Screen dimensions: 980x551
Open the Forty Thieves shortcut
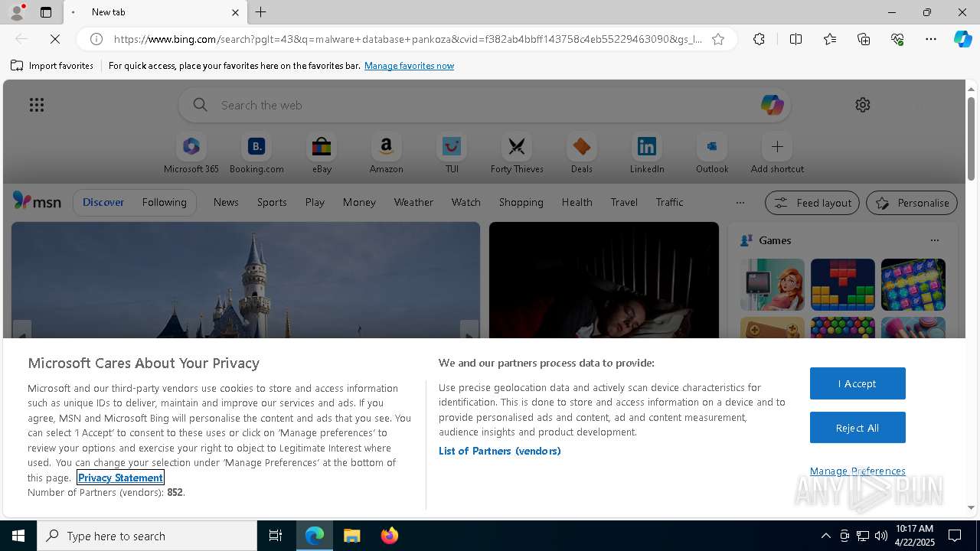[x=517, y=154]
